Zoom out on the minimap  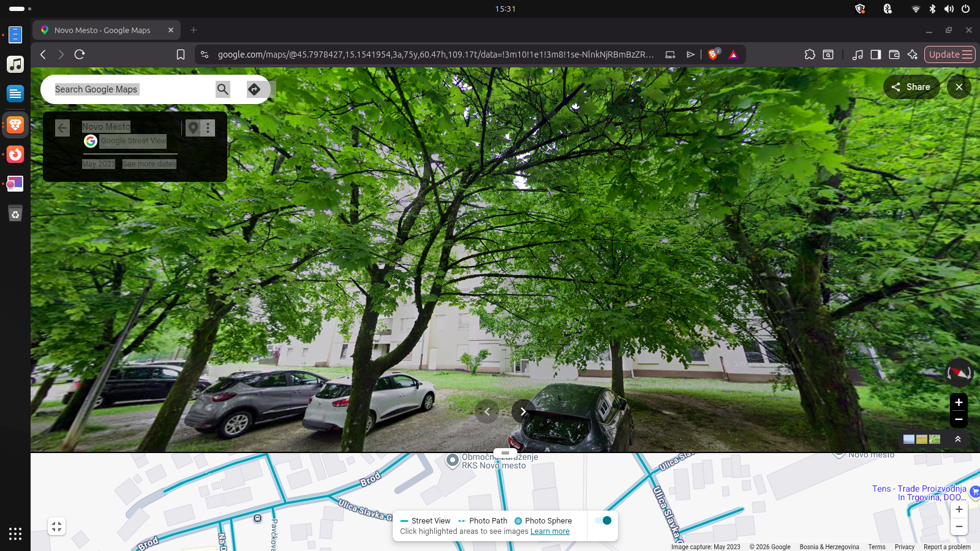point(959,527)
